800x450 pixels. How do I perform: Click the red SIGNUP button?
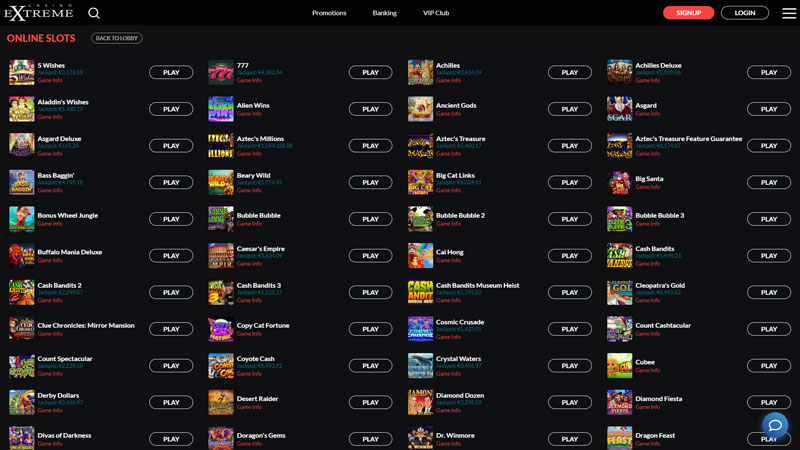coord(688,13)
